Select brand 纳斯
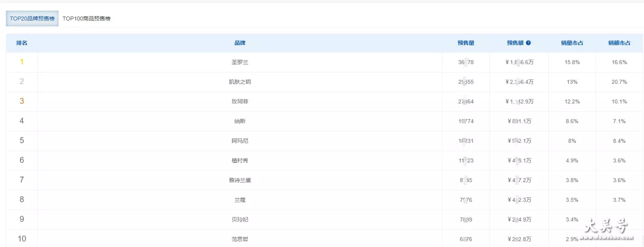Image resolution: width=644 pixels, height=247 pixels. coord(240,121)
